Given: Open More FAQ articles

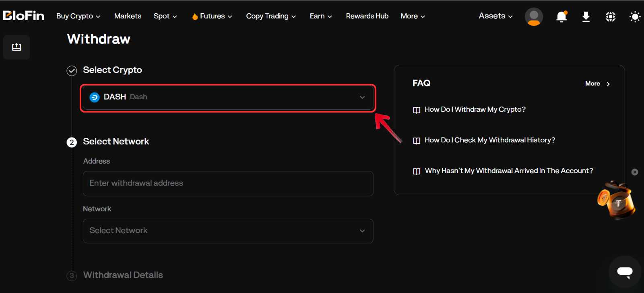Looking at the screenshot, I should coord(597,84).
